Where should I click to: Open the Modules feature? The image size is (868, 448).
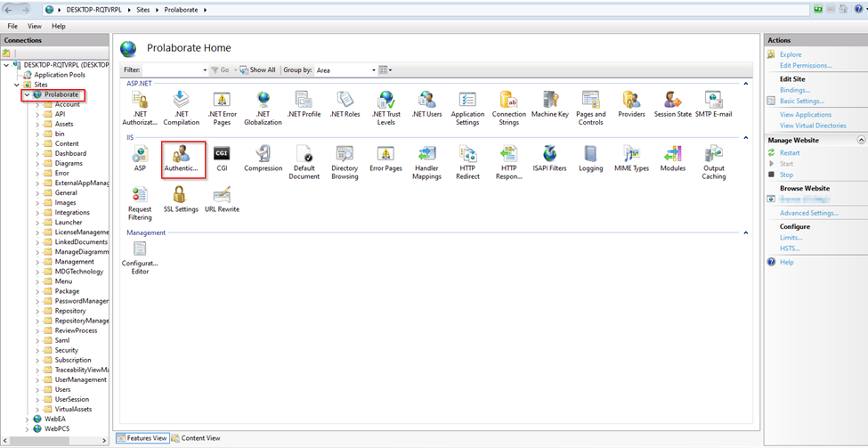pos(673,159)
